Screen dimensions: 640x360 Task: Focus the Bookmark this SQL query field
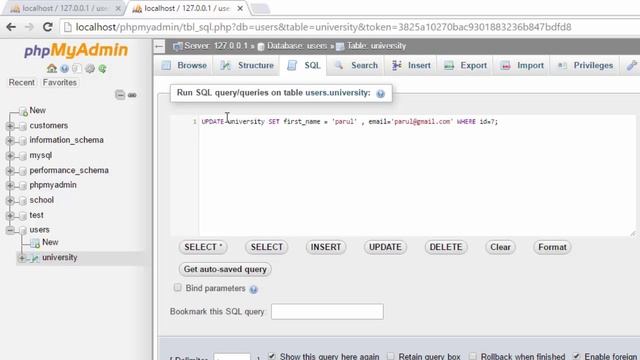(327, 312)
